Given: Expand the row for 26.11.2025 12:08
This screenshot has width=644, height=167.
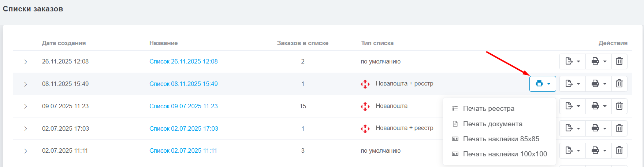Looking at the screenshot, I should (x=26, y=62).
